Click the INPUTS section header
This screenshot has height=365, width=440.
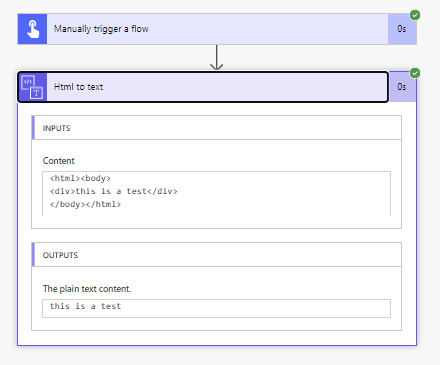(x=216, y=128)
